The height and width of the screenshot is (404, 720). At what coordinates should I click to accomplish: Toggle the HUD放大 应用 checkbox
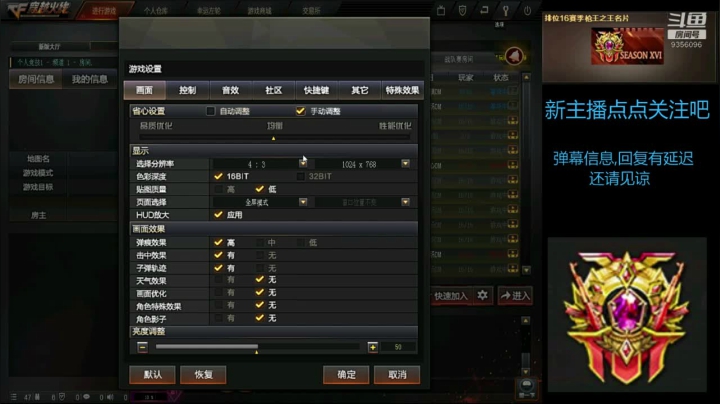tap(218, 214)
